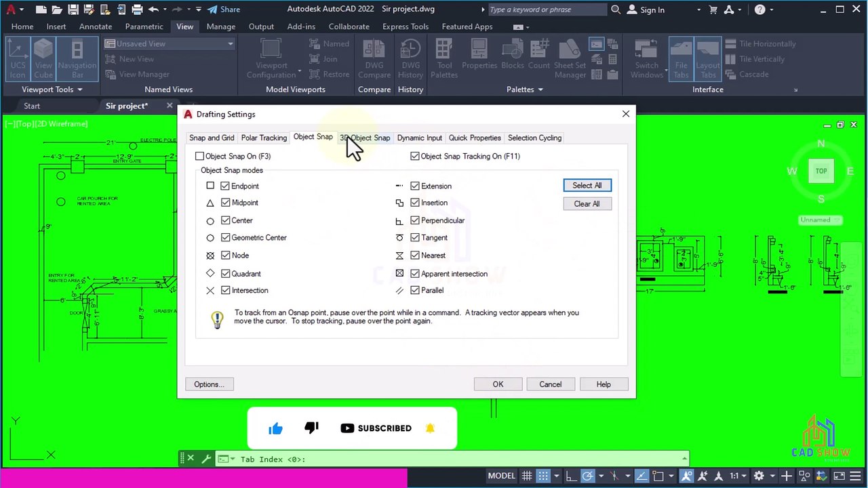Uncheck the Node snap mode
This screenshot has width=868, height=488.
pos(225,256)
